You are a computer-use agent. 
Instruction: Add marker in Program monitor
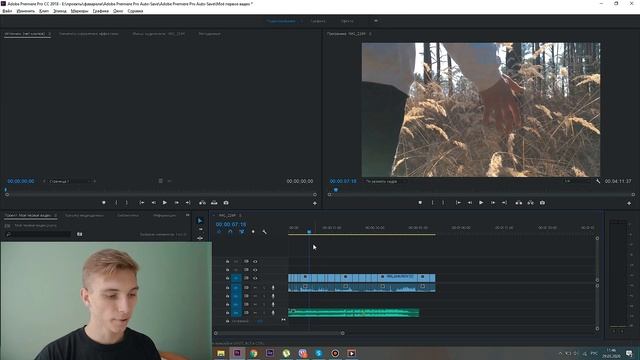[420, 202]
